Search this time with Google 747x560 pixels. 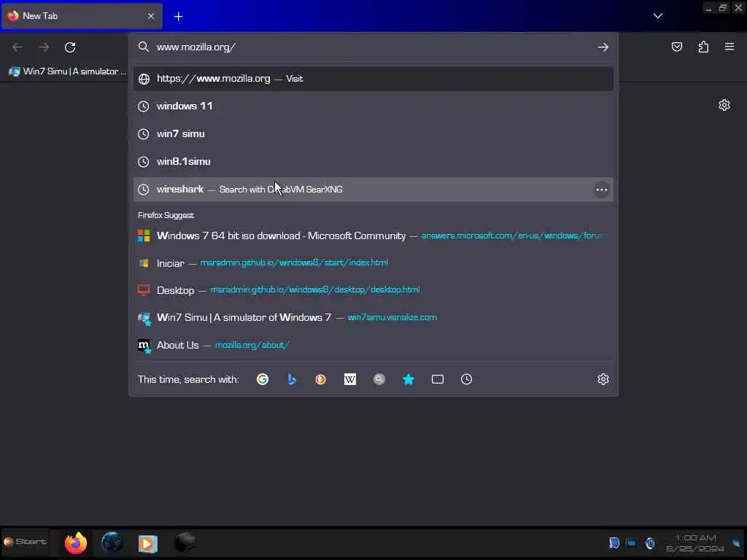click(x=263, y=379)
